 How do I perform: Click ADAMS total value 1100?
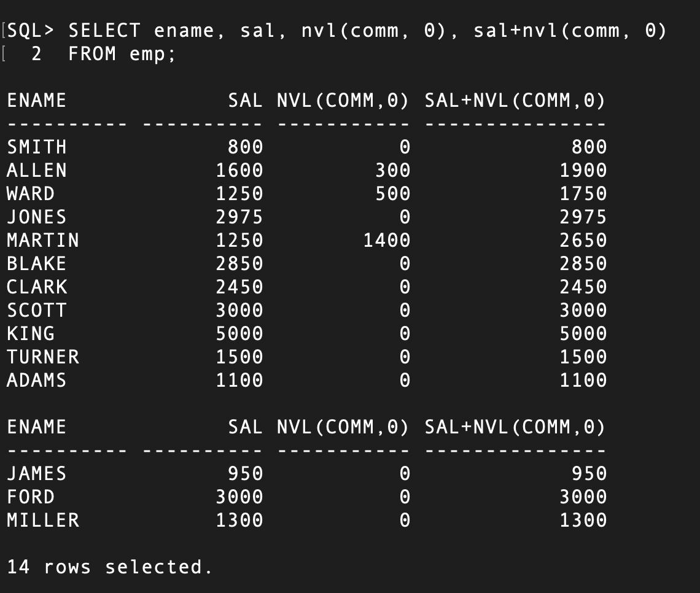click(x=583, y=380)
